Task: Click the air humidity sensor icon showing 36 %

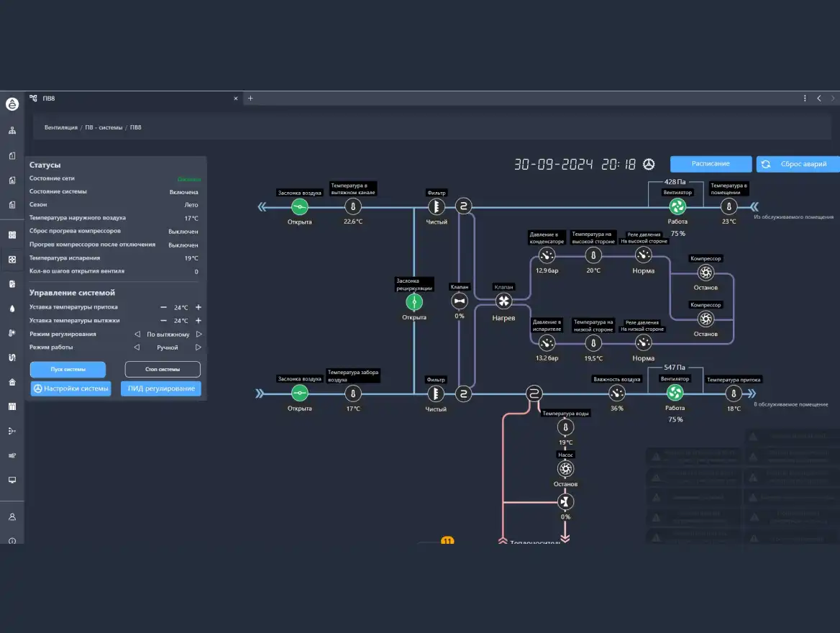Action: point(616,393)
